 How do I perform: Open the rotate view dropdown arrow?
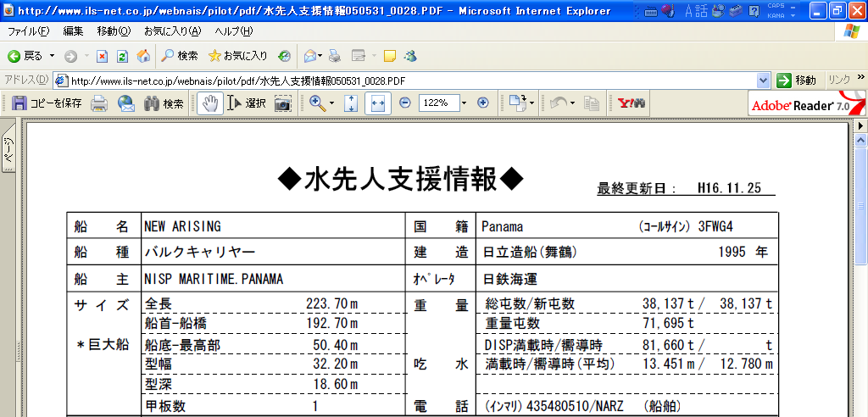tap(574, 103)
